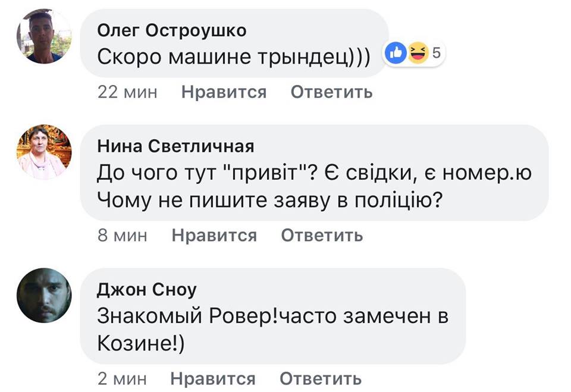571x392 pixels.
Task: Reply to the 8 мин comment with Ответить
Action: coord(322,236)
